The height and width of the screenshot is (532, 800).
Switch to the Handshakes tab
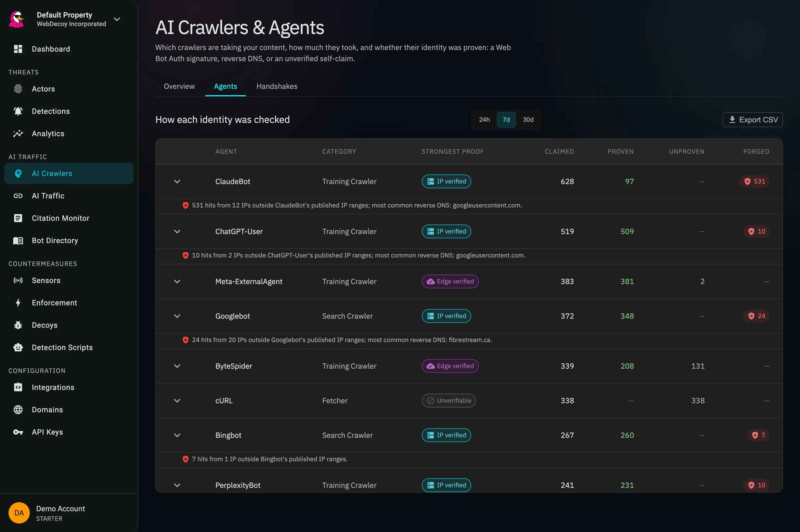point(277,86)
